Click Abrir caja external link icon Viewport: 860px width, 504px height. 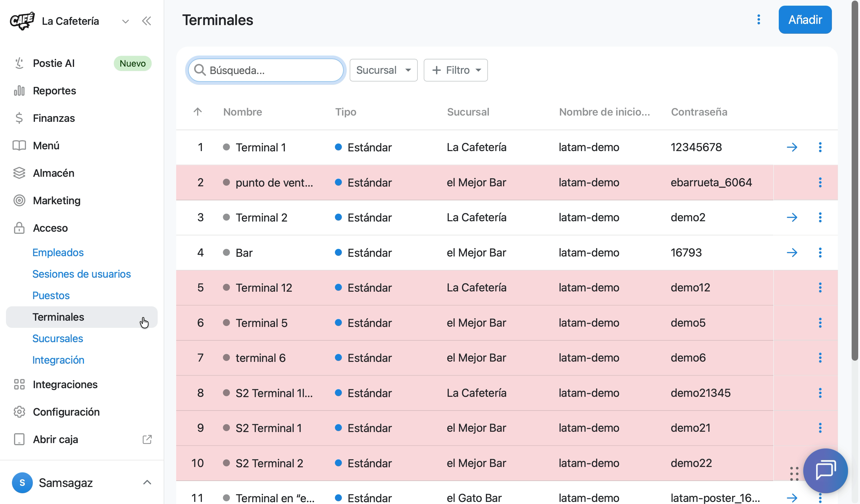(x=147, y=440)
